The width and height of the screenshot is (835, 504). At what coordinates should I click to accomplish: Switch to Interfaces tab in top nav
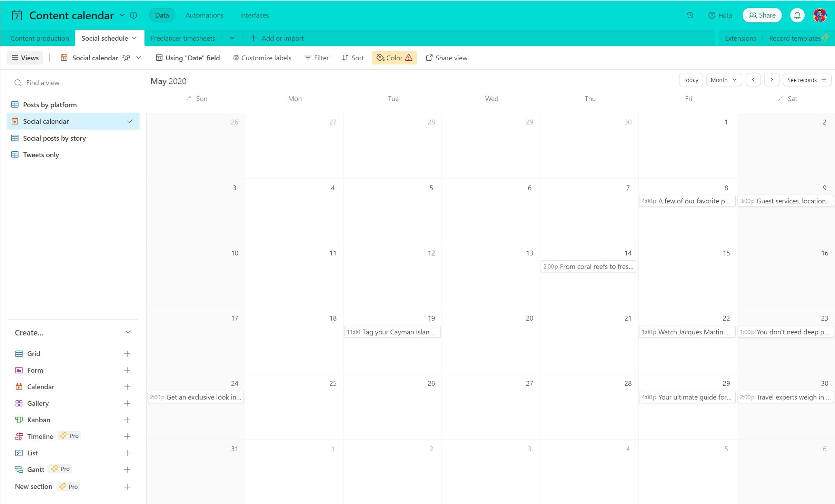[254, 15]
